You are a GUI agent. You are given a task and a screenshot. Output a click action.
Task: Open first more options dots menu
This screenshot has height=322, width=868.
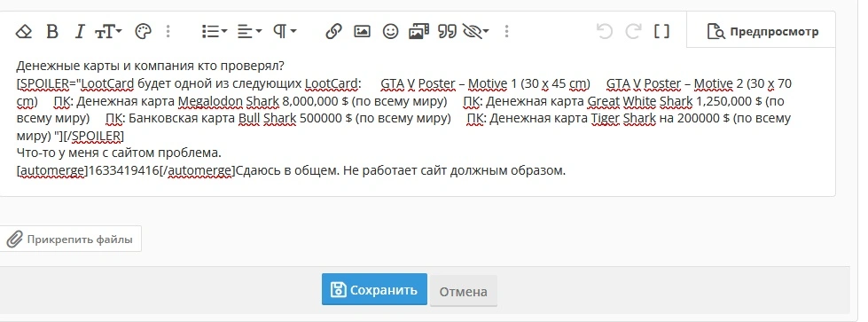(x=168, y=32)
